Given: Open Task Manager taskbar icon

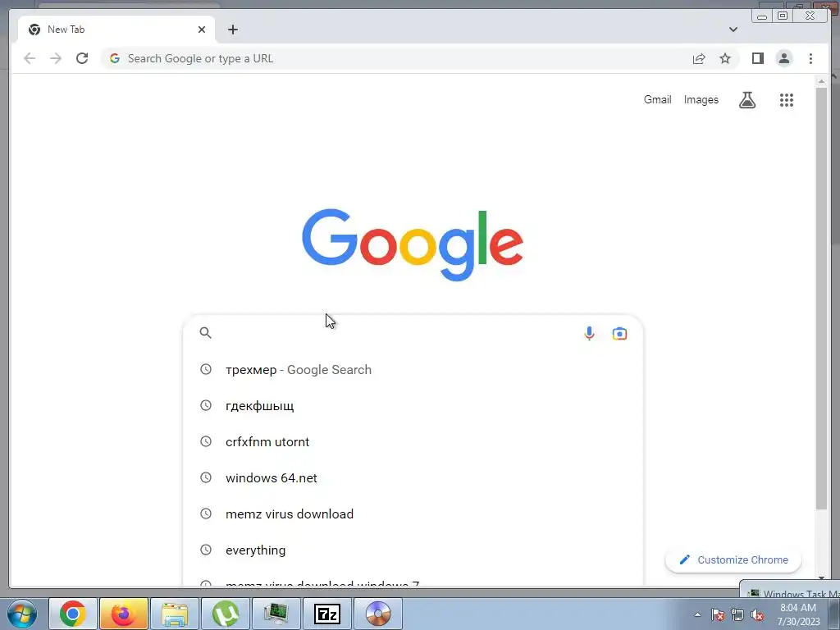Looking at the screenshot, I should coord(276,614).
